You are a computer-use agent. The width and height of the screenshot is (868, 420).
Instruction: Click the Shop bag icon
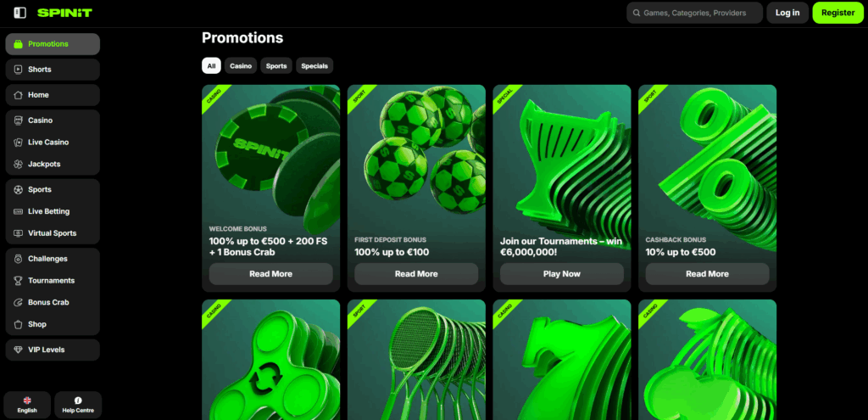[x=19, y=325]
